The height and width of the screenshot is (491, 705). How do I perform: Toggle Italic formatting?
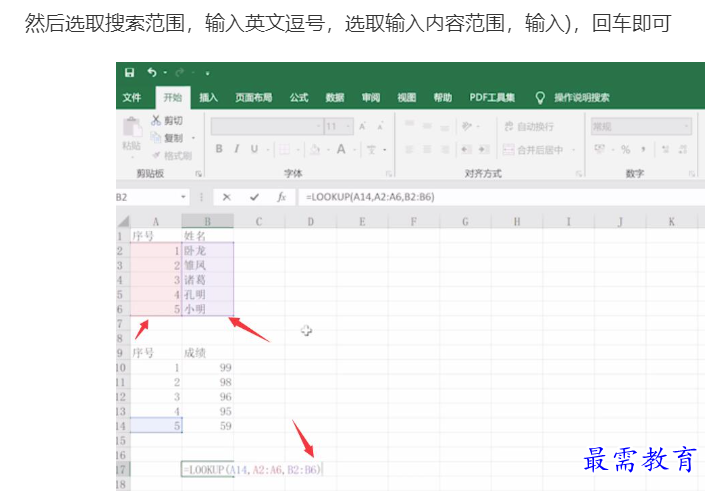[236, 149]
